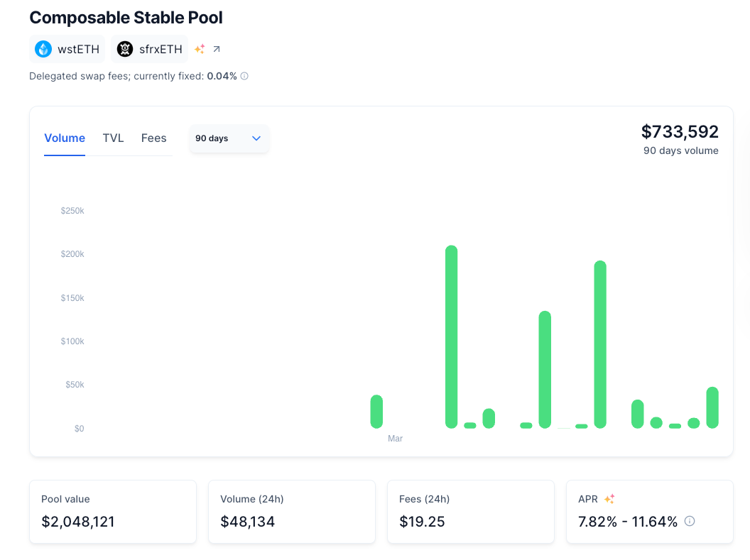Click the wstETH token icon
750x560 pixels.
click(43, 49)
